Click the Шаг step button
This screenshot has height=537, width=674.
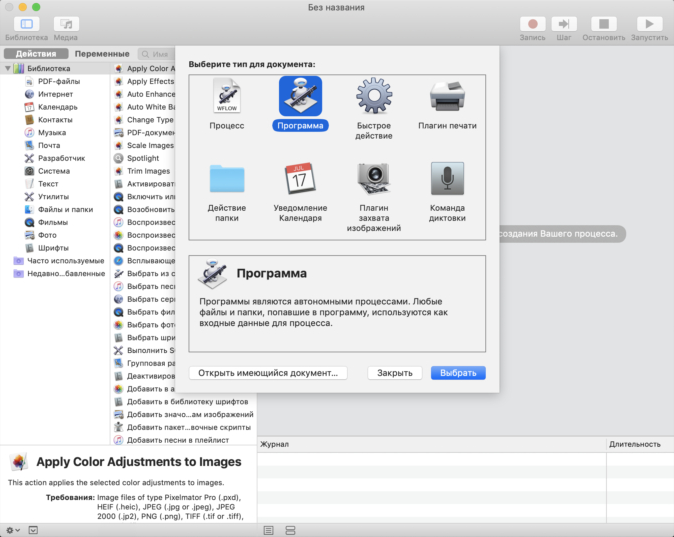pos(564,24)
